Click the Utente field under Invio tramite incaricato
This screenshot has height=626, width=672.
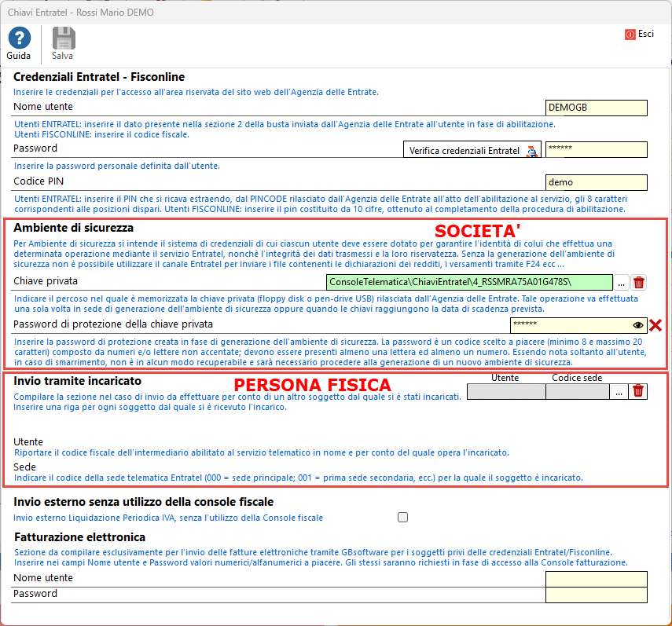(506, 391)
